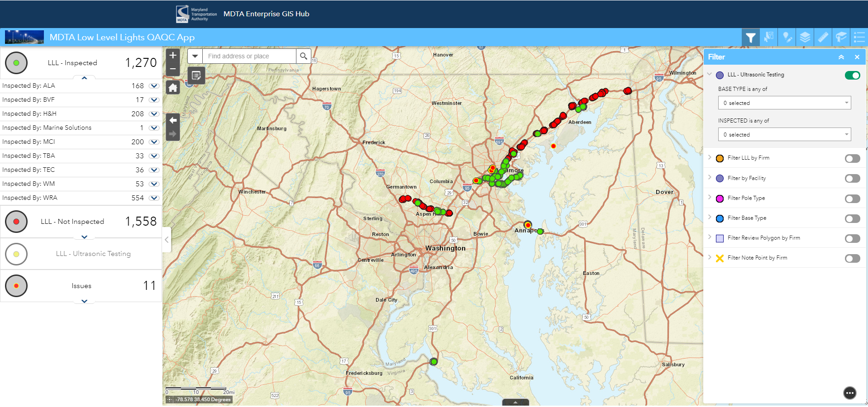Expand Inspected By: TEC row
This screenshot has height=407, width=868.
[x=154, y=170]
